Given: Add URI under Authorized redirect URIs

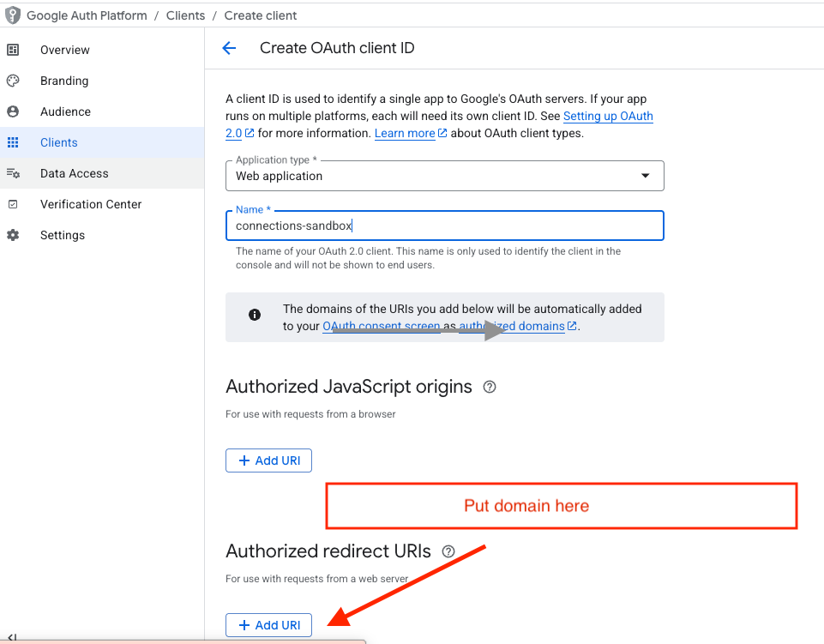Looking at the screenshot, I should click(268, 625).
